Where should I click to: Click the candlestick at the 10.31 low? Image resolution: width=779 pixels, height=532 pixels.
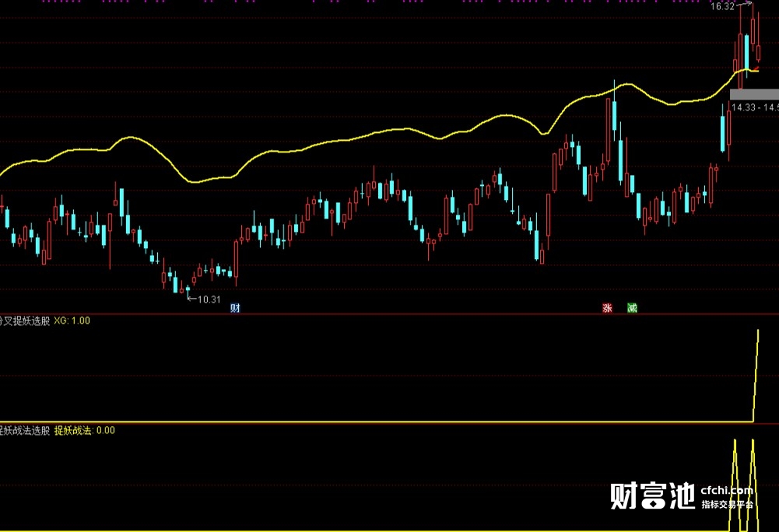coord(188,290)
